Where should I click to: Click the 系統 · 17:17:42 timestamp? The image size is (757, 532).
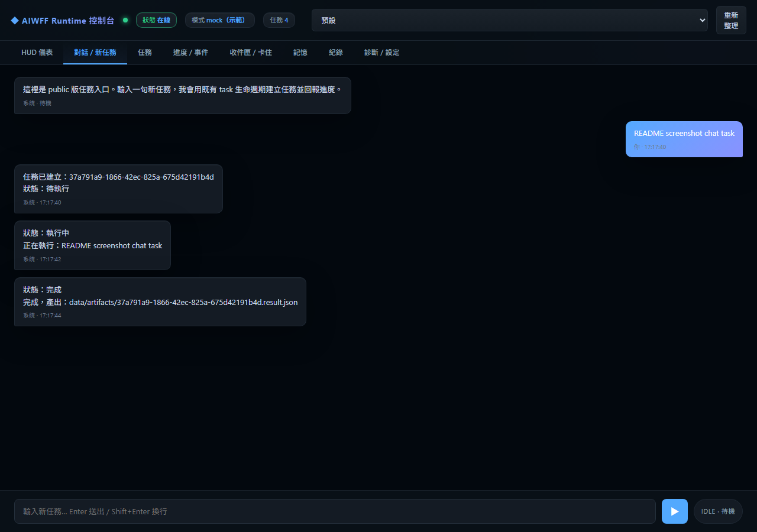point(42,259)
